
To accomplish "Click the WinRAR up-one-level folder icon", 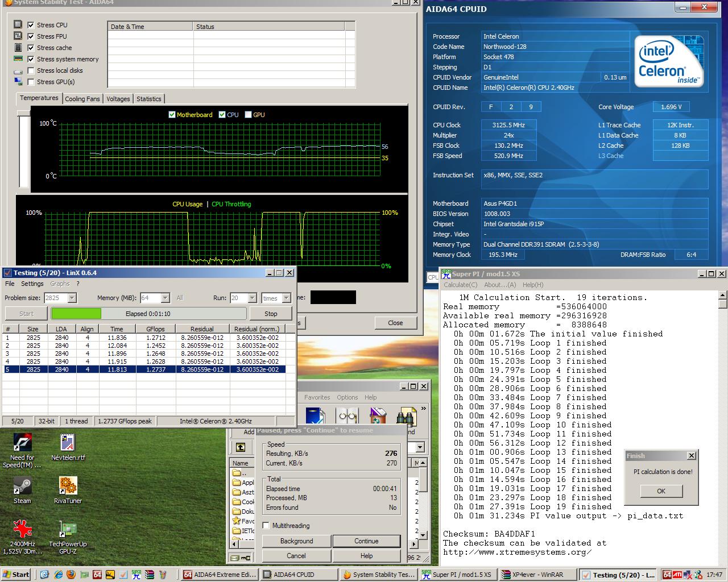I will click(241, 447).
